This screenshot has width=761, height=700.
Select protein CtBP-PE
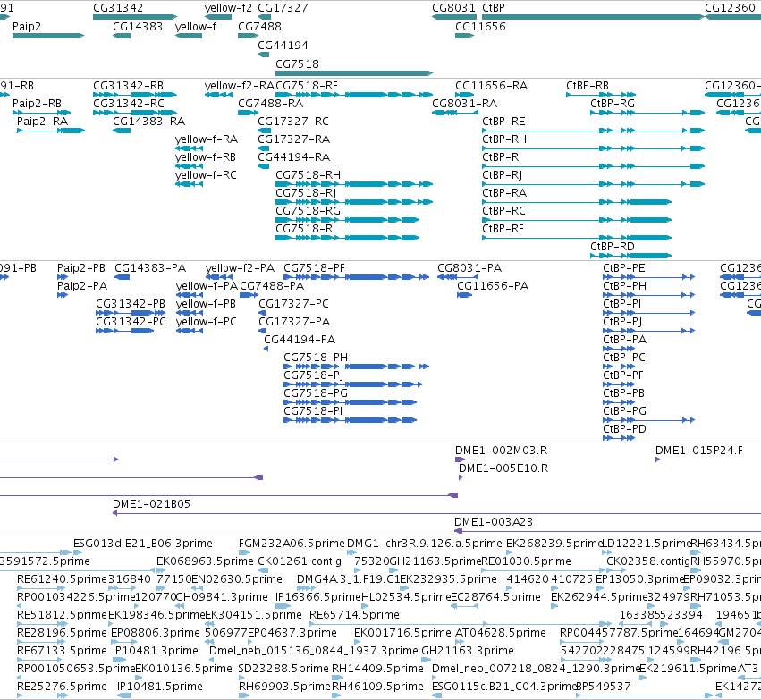624,268
